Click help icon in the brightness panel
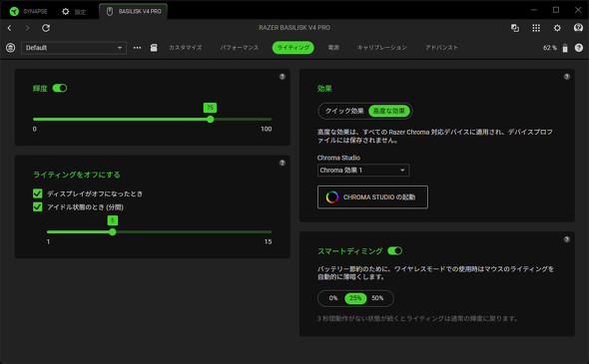 tap(283, 77)
